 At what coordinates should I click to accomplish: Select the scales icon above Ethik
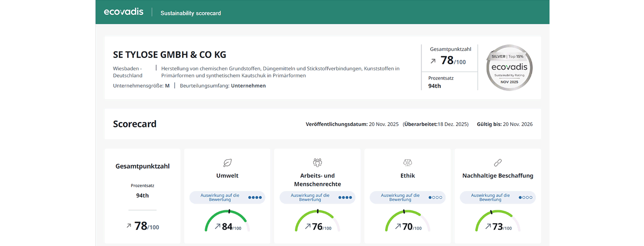[x=407, y=162]
